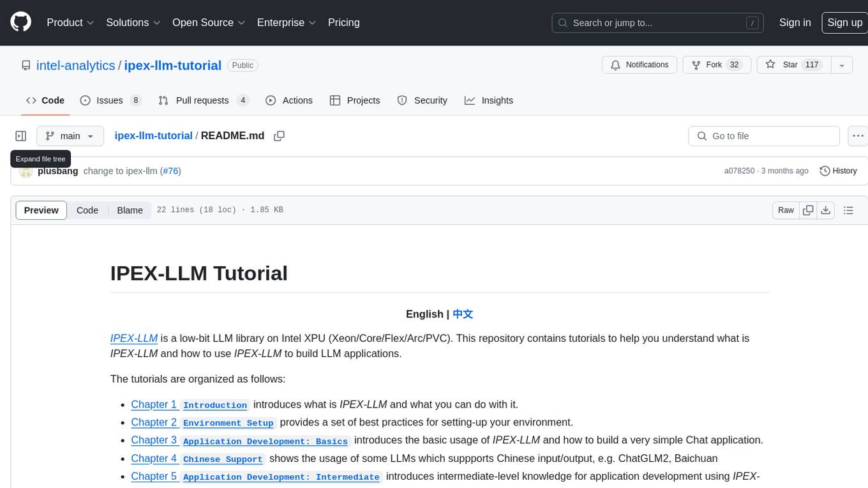Open the Product menu
This screenshot has width=868, height=488.
click(70, 22)
